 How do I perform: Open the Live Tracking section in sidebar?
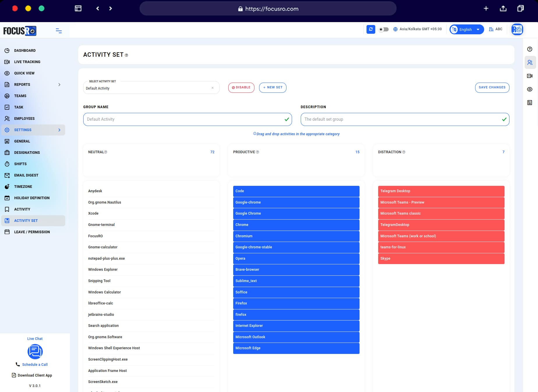point(27,62)
